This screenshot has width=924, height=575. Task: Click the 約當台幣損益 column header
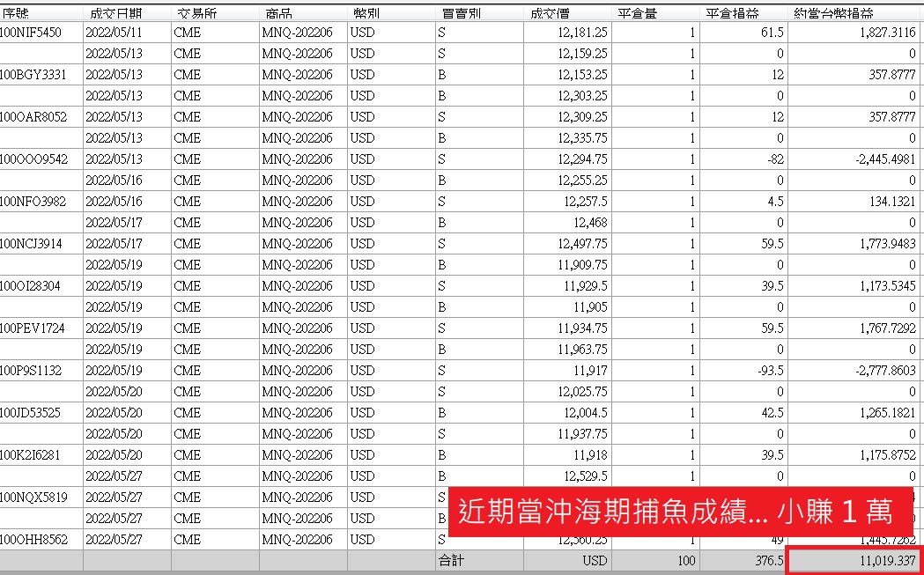click(834, 13)
